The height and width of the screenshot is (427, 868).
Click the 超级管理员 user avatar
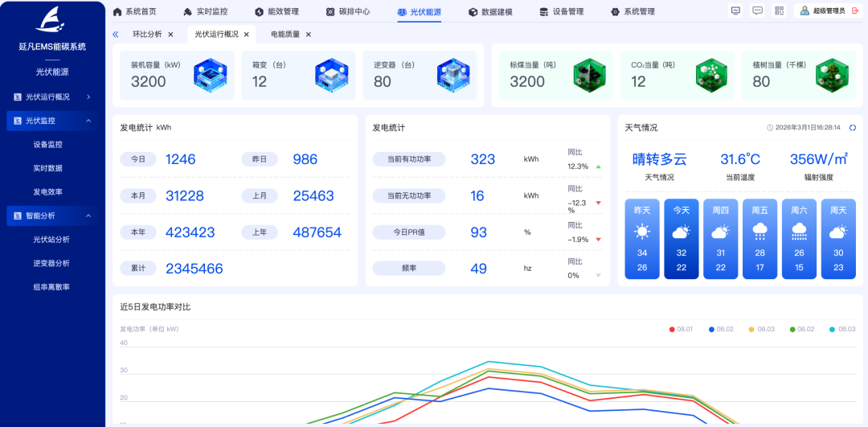point(805,11)
